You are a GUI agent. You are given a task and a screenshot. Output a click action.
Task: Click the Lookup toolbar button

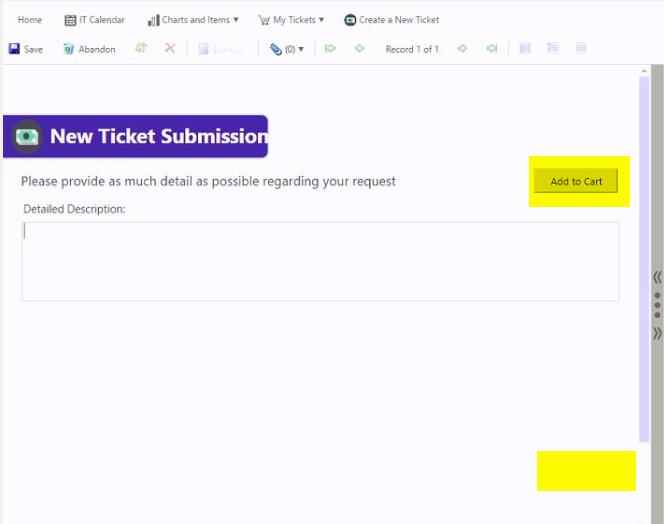point(221,49)
